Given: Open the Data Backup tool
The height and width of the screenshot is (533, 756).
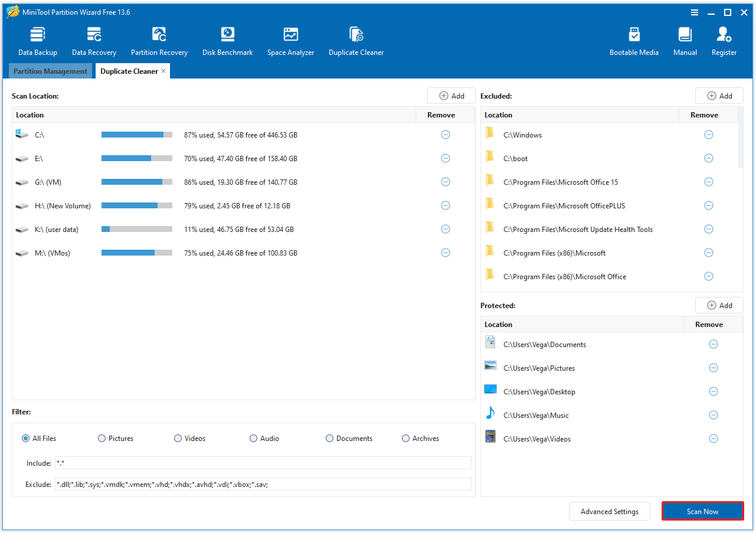Looking at the screenshot, I should click(37, 38).
